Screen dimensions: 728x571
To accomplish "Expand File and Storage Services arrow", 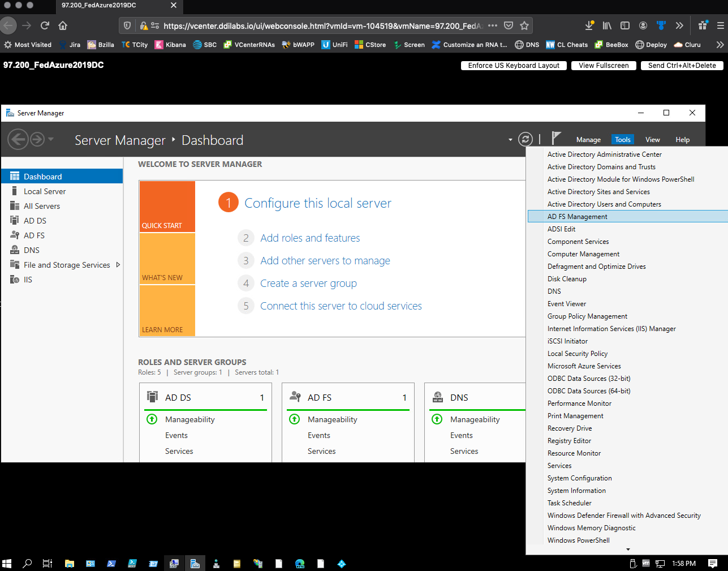I will [118, 265].
